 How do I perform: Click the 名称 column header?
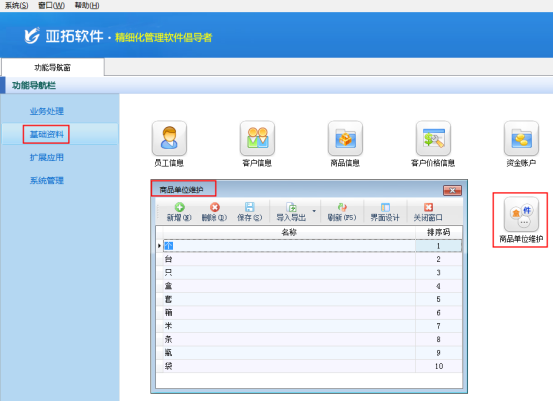289,232
